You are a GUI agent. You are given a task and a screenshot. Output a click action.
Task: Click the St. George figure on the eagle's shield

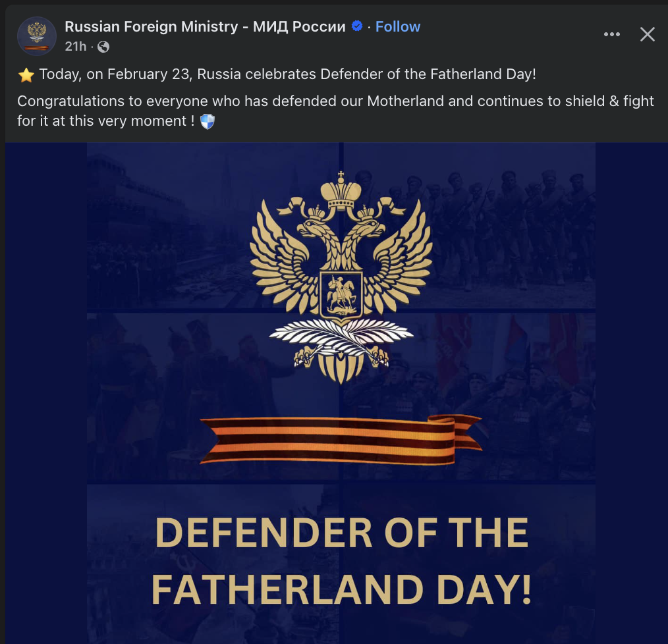pyautogui.click(x=341, y=294)
